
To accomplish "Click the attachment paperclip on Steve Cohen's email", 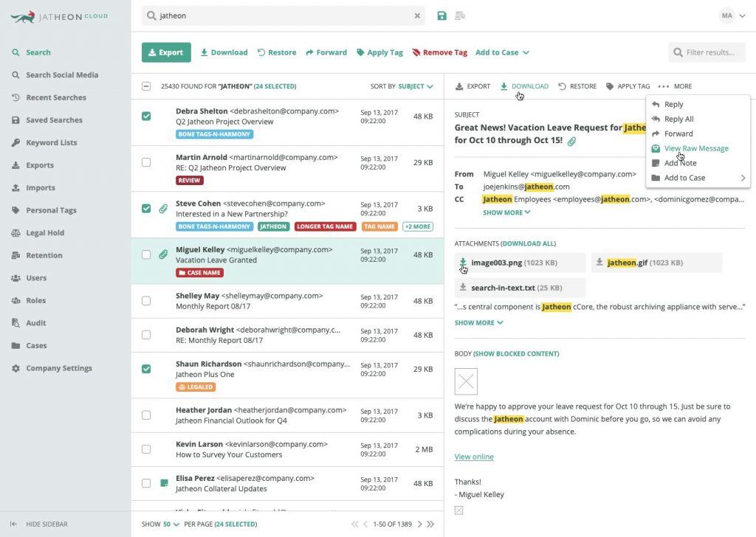I will [x=163, y=209].
